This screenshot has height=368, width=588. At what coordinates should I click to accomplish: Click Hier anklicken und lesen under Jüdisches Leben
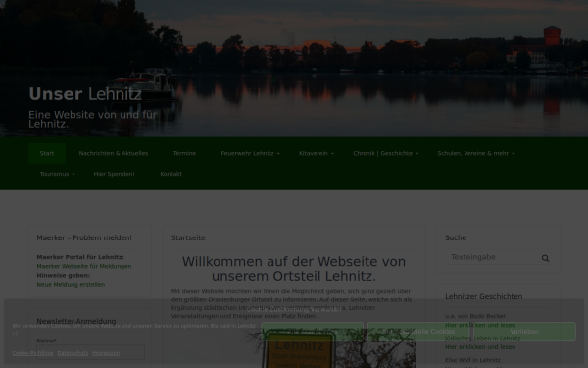click(x=480, y=347)
